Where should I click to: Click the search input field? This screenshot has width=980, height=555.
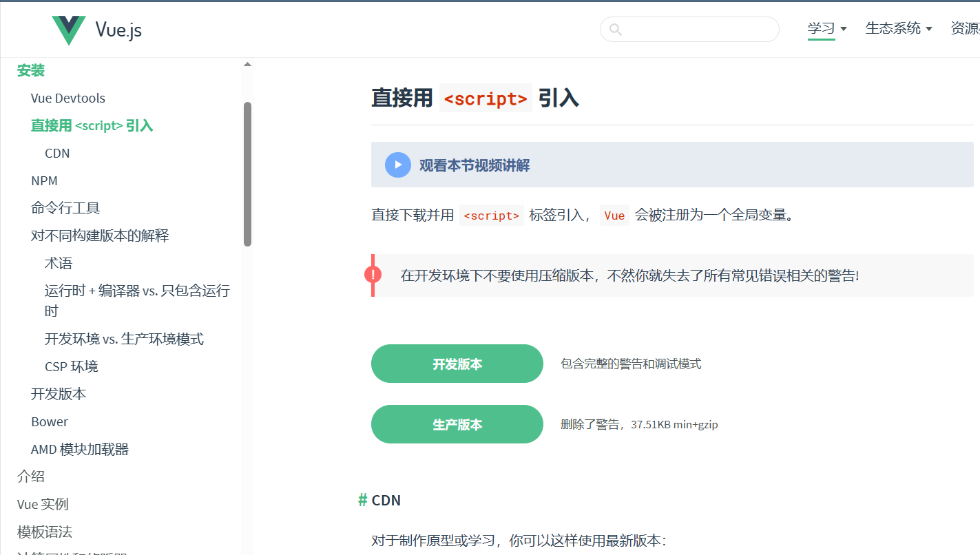[689, 30]
